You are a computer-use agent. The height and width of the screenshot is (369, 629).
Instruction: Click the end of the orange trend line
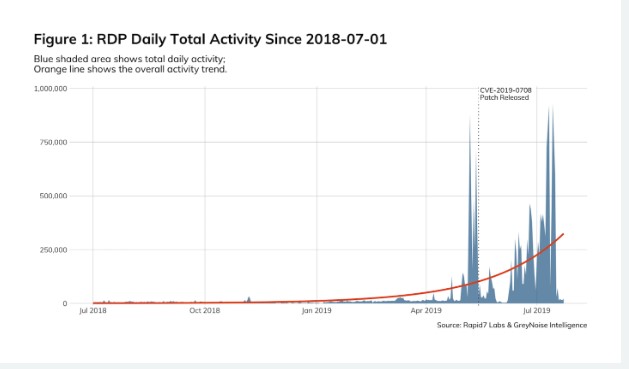(x=563, y=234)
